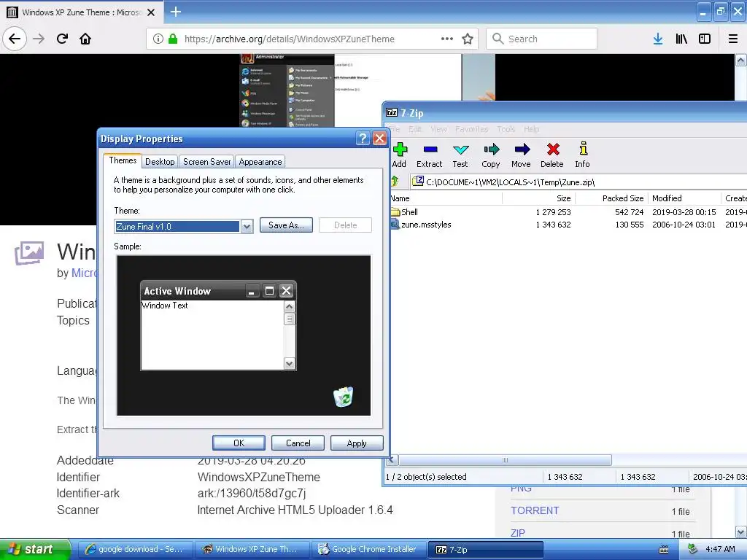The image size is (747, 560).
Task: Close the Windows XP Zune Theme tab
Action: [151, 12]
